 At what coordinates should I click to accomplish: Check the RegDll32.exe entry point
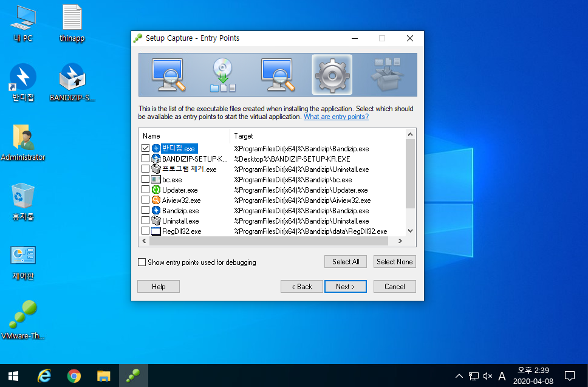[x=146, y=231]
